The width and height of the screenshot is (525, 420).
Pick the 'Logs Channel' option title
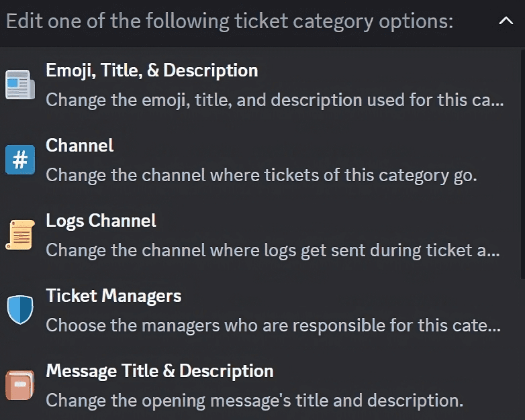click(101, 221)
